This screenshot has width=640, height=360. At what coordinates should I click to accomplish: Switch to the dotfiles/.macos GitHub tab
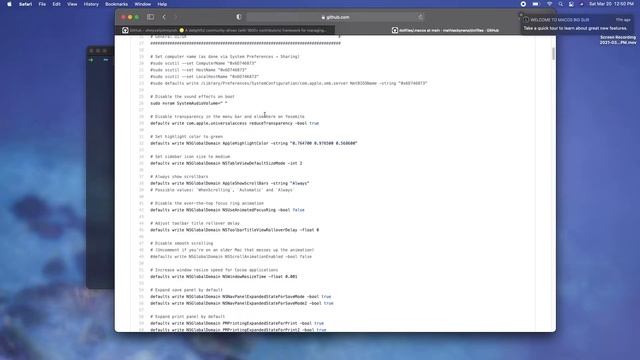click(445, 30)
